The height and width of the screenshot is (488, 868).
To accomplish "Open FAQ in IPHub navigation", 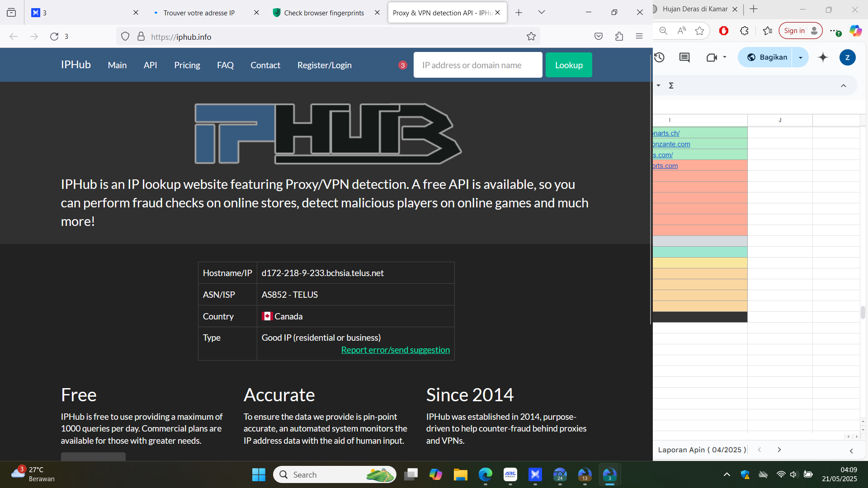I will click(x=225, y=66).
